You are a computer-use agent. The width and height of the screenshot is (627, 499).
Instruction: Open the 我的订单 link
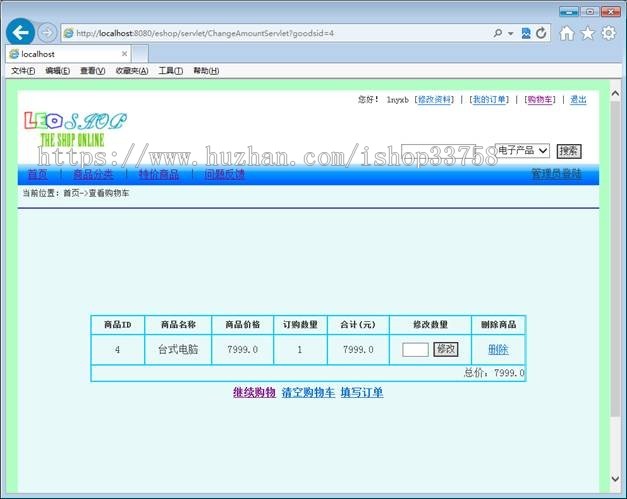coord(489,100)
